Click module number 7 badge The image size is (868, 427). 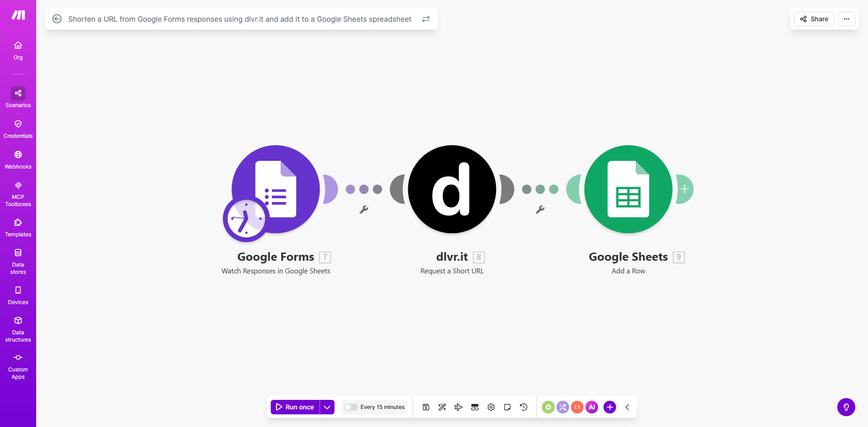[x=325, y=257]
